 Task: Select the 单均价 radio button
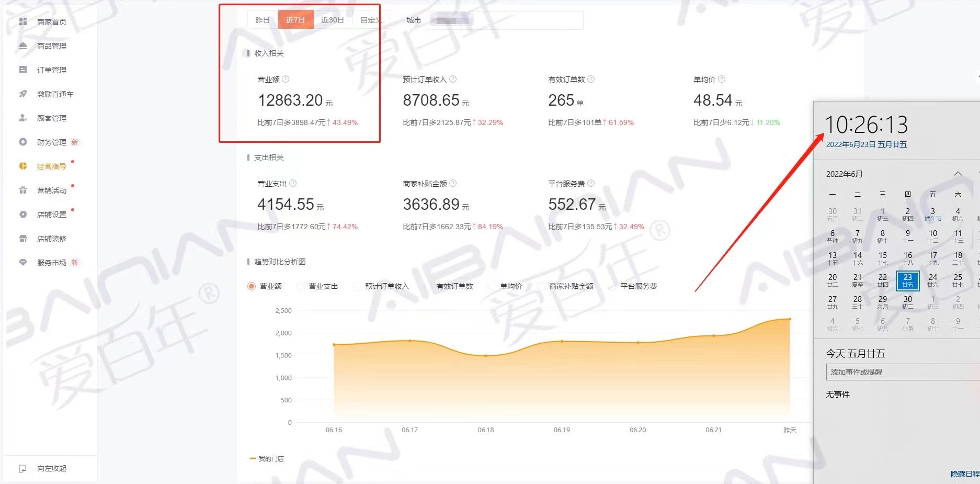tap(492, 286)
